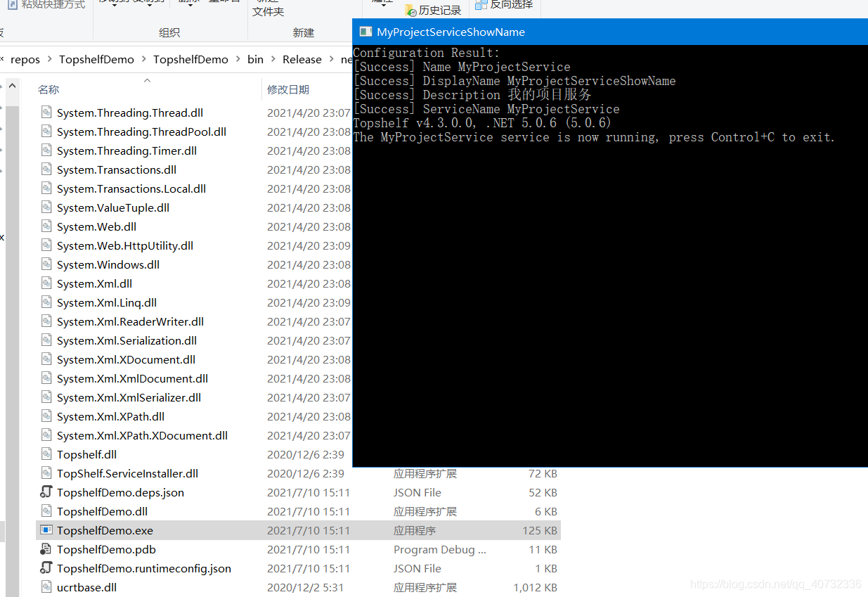Navigate to the bin folder in breadcrumb
Image resolution: width=868 pixels, height=597 pixels.
pos(255,60)
